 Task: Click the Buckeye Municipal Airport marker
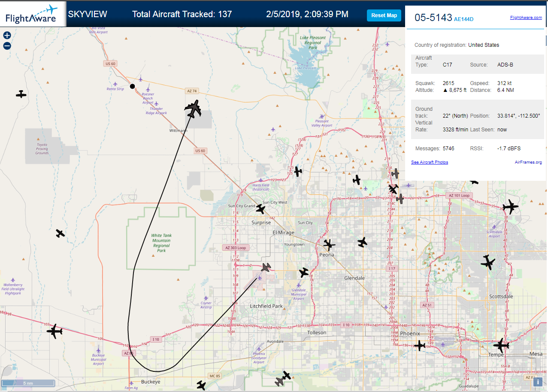coord(98,350)
